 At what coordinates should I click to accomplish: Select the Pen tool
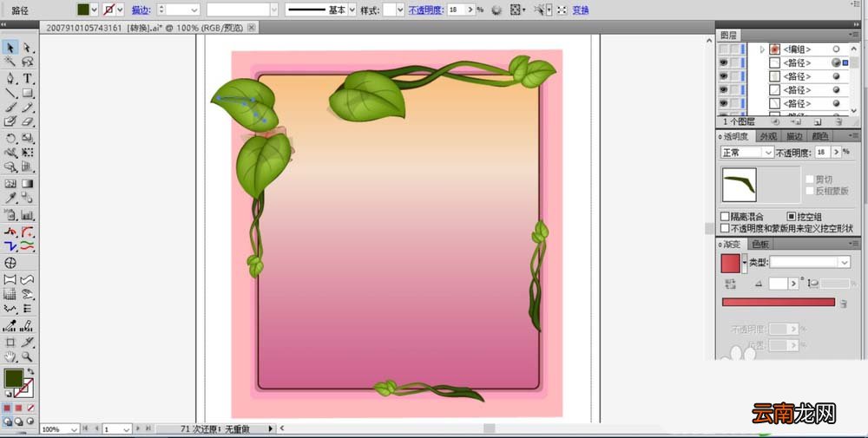[10, 79]
